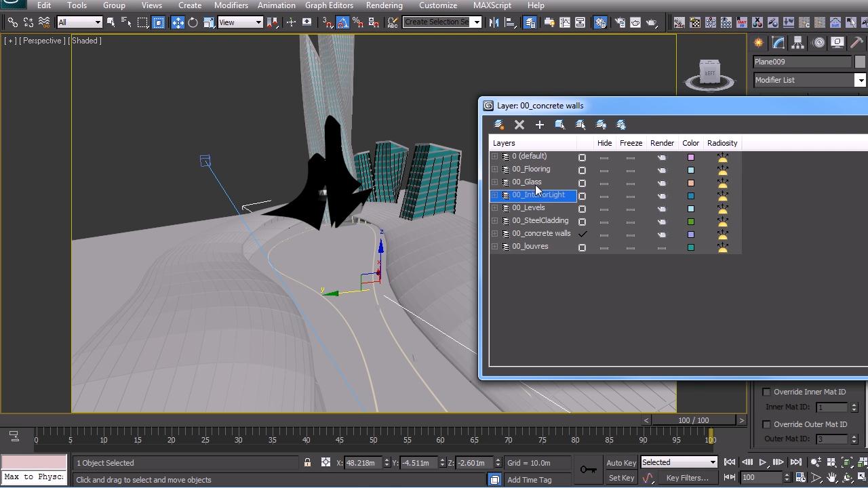Expand the 00_Levels layer tree
This screenshot has height=488, width=868.
pos(494,208)
